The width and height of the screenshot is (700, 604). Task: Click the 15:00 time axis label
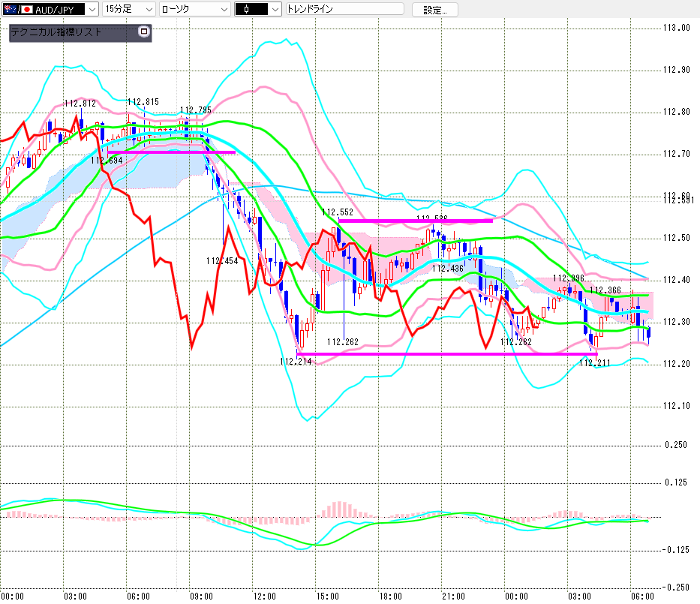[327, 596]
